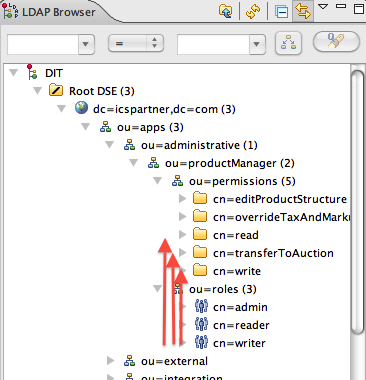Click the ou=permissions unit icon
This screenshot has width=366, height=380.
[x=178, y=181]
